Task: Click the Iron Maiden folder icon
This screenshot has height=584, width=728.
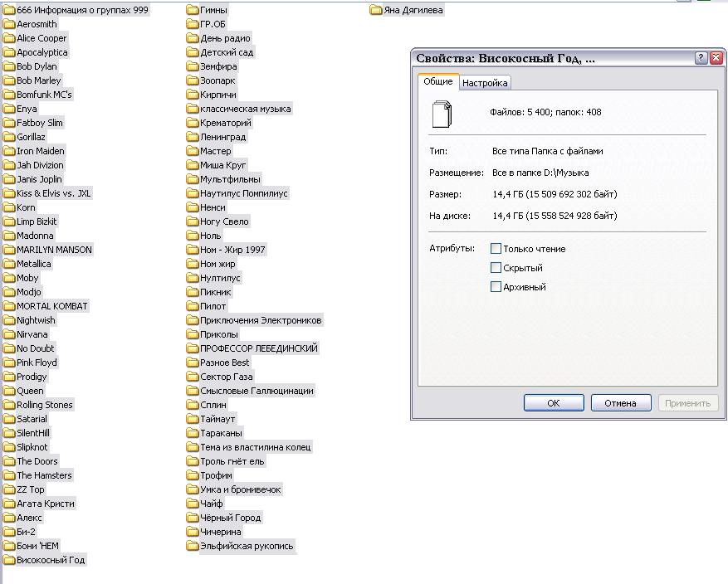Action: pos(9,151)
